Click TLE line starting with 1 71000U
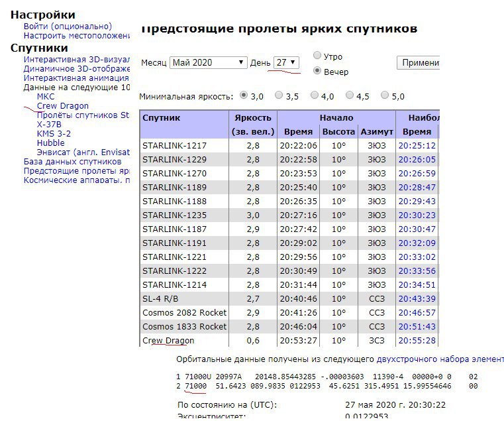 pyautogui.click(x=327, y=377)
